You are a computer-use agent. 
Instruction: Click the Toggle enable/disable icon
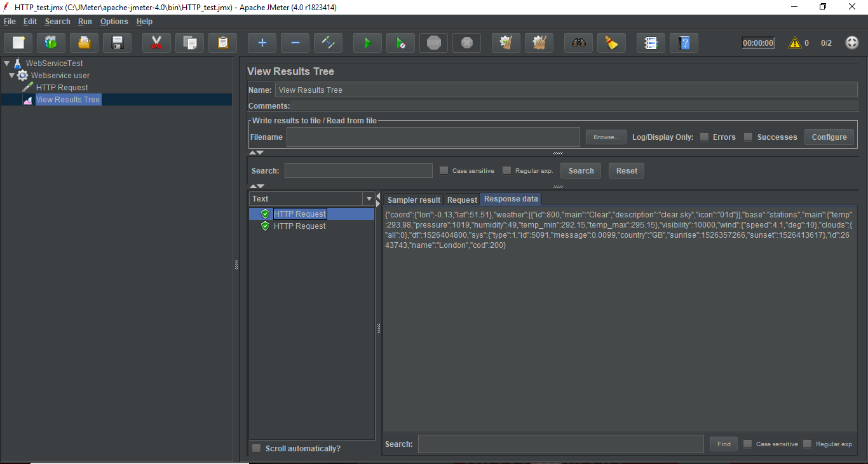click(x=328, y=43)
